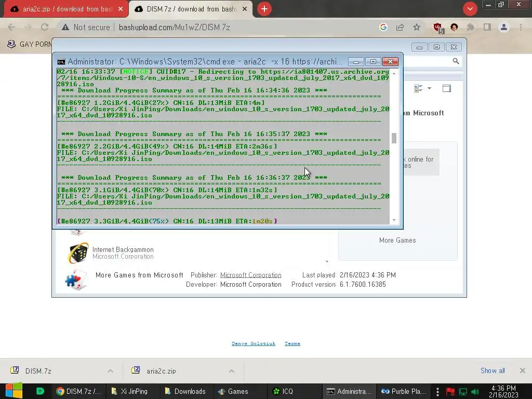This screenshot has height=399, width=532.
Task: Click cmd window scrollbar thumb
Action: 394,138
